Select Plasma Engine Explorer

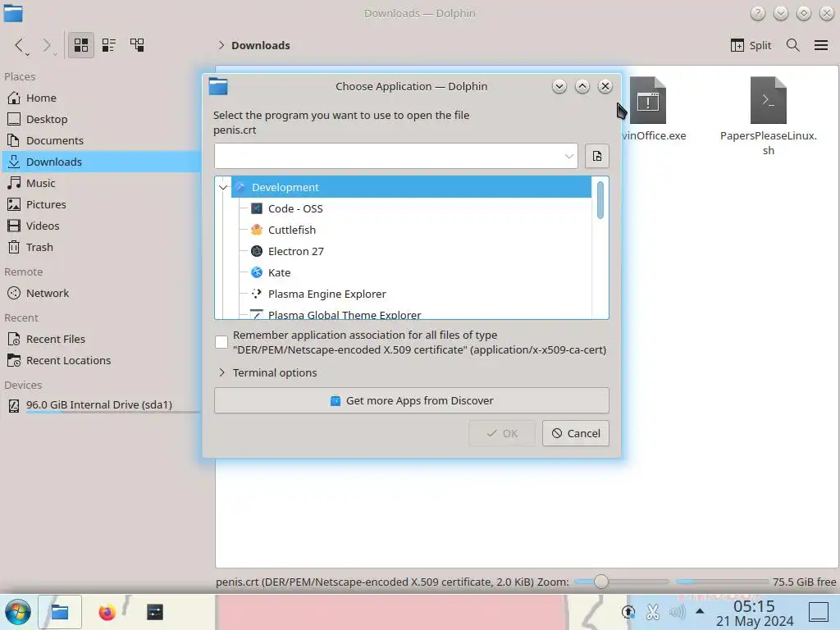click(326, 294)
